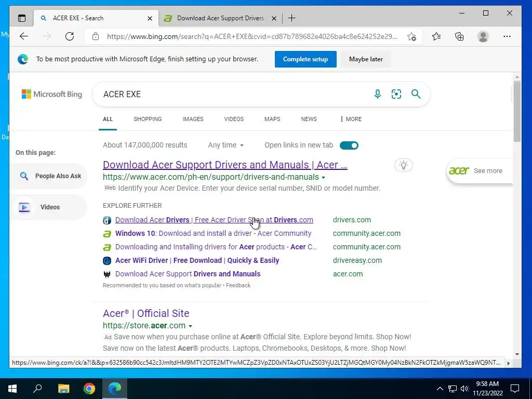Open the Windows Start menu
532x399 pixels.
coord(12,389)
